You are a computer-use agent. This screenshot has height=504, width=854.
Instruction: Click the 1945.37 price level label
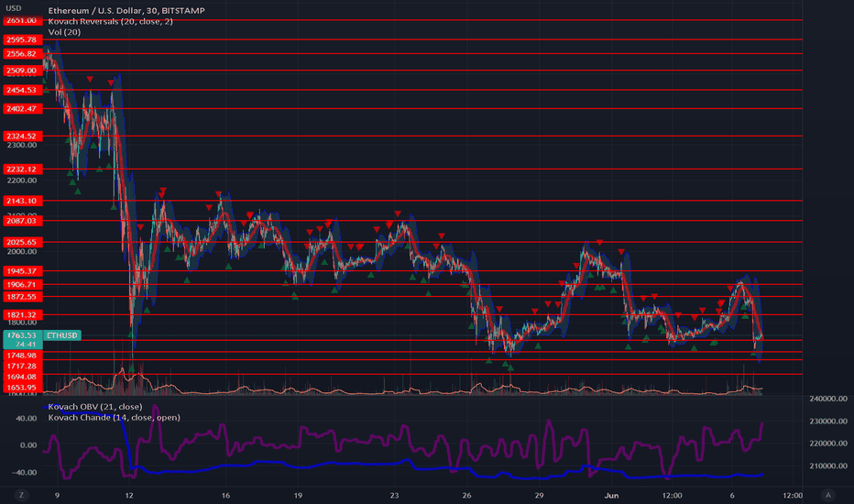click(x=22, y=271)
